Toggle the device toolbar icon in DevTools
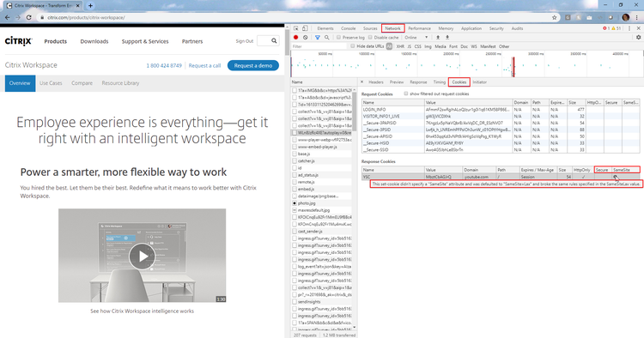The width and height of the screenshot is (644, 338). point(305,28)
